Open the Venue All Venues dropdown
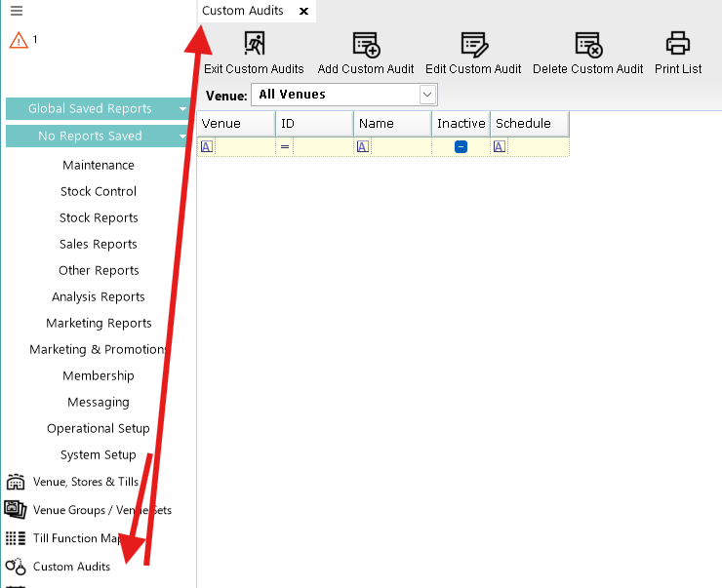Viewport: 722px width, 588px height. point(426,95)
